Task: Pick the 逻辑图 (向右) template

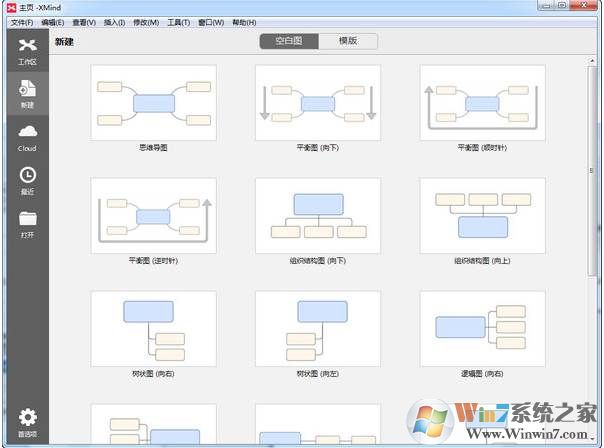Action: [x=482, y=329]
